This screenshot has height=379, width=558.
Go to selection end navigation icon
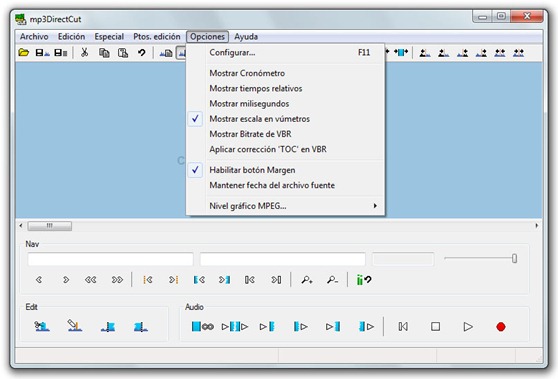[224, 280]
